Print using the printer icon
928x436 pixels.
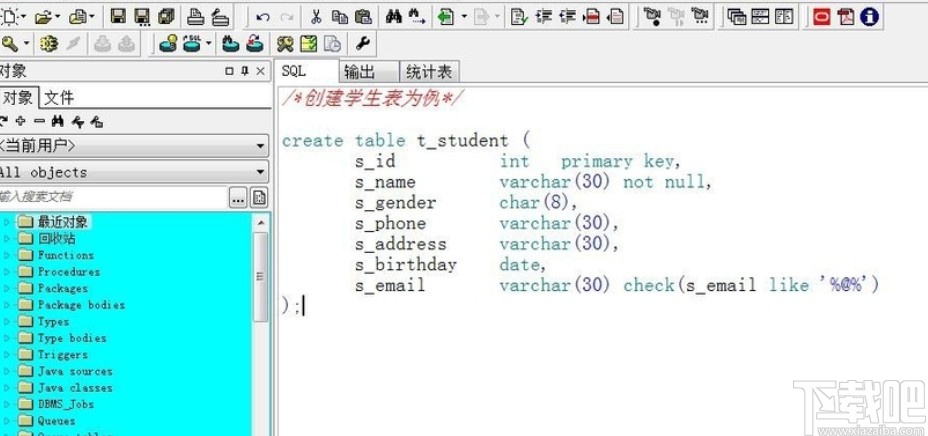click(196, 17)
